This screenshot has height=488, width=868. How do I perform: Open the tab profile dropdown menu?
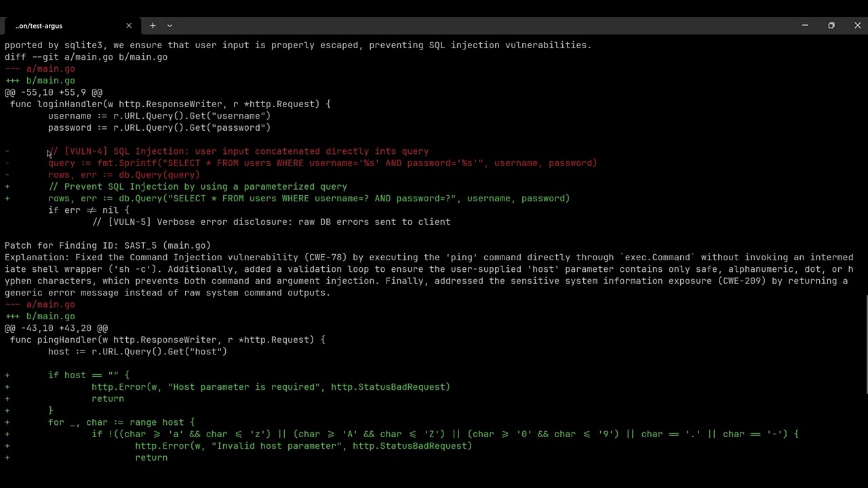point(170,26)
